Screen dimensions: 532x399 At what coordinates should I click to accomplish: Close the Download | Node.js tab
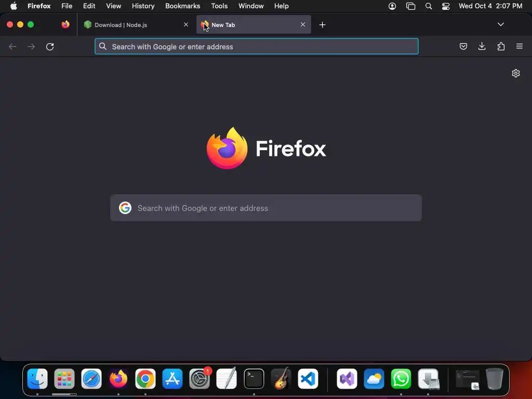click(186, 24)
